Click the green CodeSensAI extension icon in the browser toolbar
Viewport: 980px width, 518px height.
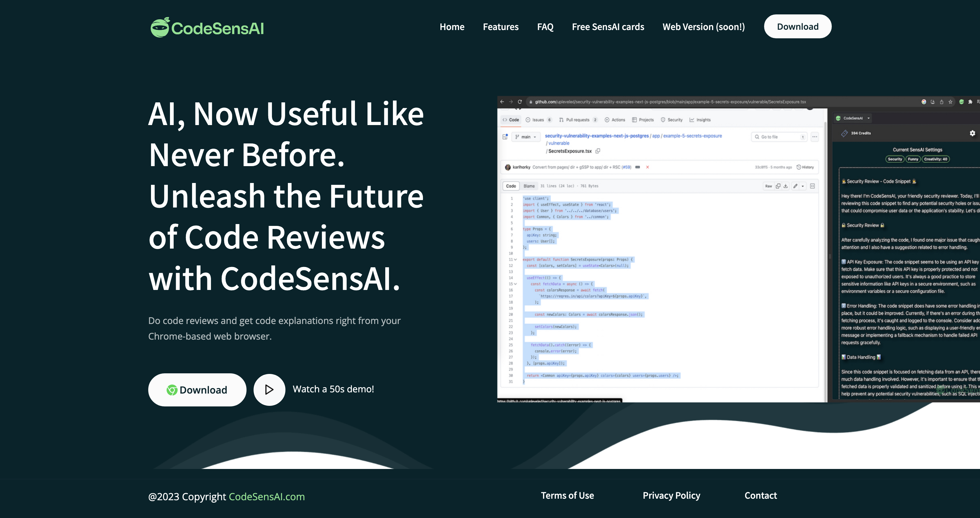click(961, 102)
